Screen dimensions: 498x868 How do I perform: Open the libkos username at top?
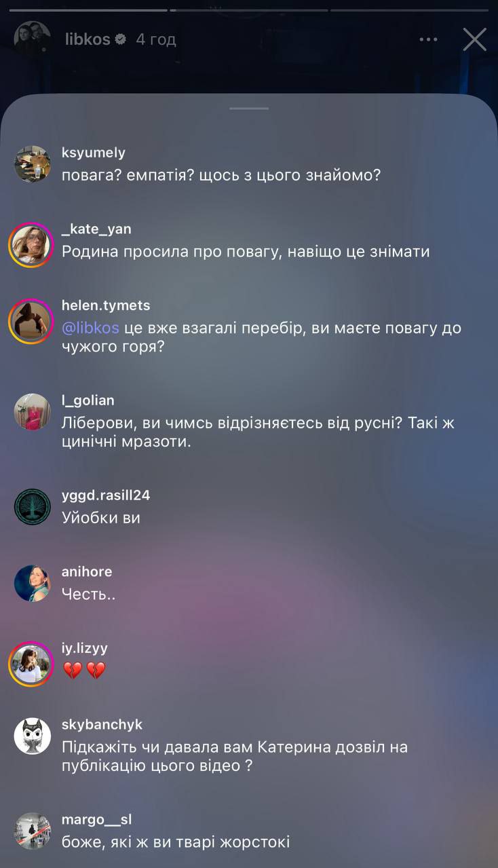point(87,39)
